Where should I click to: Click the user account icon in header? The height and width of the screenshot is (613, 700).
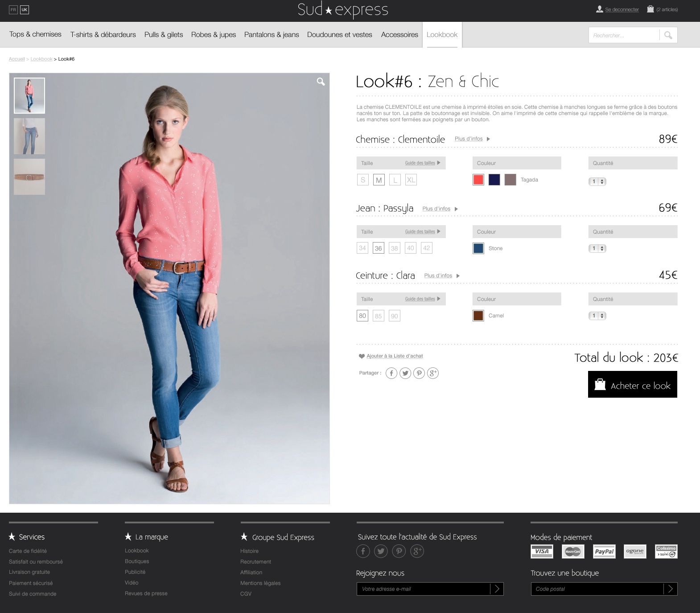pos(600,9)
